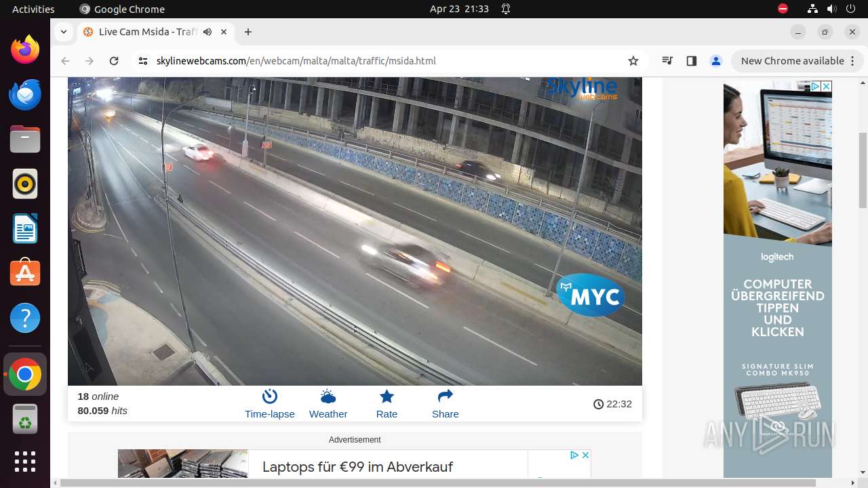Viewport: 868px width, 488px height.
Task: Click the address bar URL
Action: click(x=296, y=61)
